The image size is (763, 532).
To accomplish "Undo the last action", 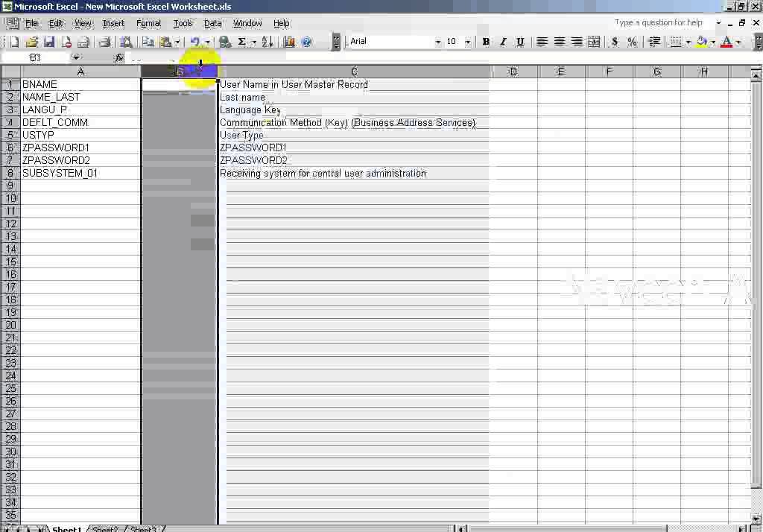I will (194, 42).
